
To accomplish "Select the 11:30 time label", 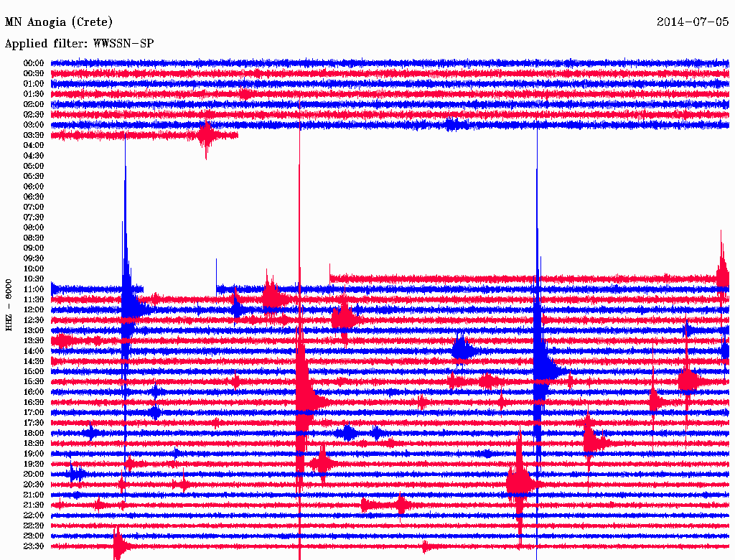I will 33,299.
